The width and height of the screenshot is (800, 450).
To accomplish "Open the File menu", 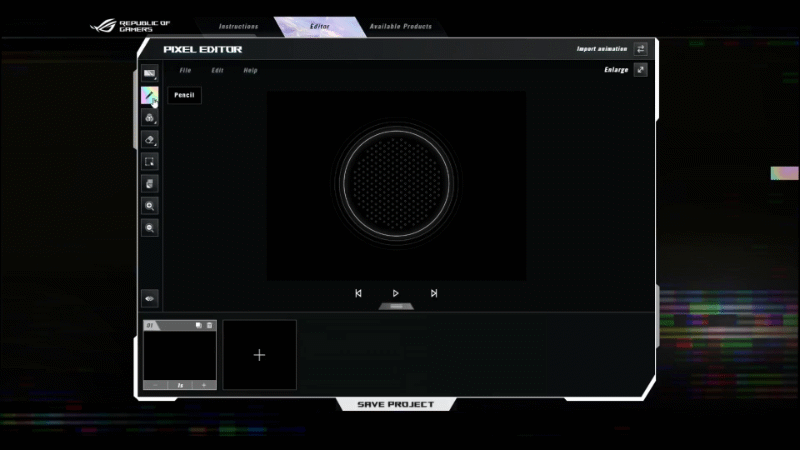I will pos(185,71).
